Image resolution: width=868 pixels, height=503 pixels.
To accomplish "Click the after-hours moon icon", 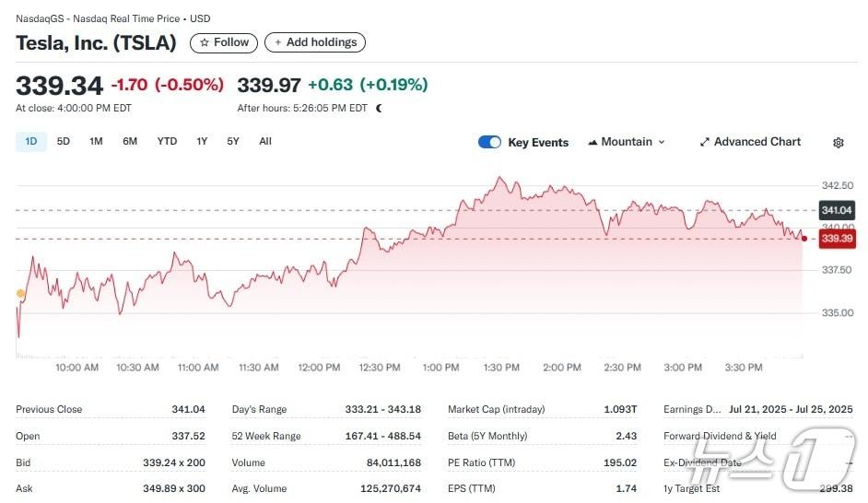I will pos(379,108).
